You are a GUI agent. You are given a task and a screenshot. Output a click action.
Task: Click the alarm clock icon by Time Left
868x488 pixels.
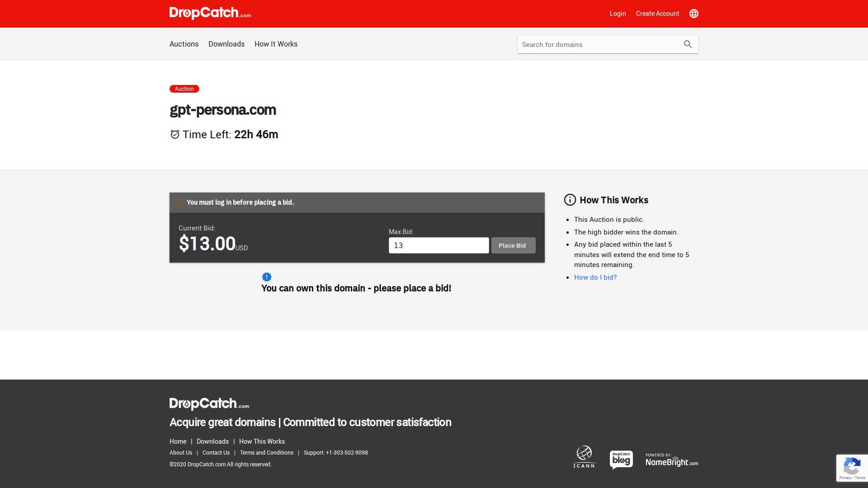click(175, 134)
